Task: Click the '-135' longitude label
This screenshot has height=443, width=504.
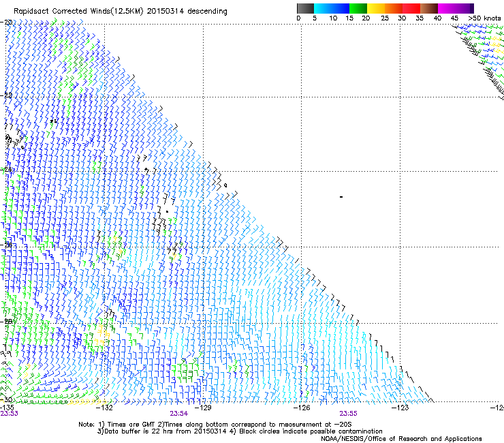Action: pyautogui.click(x=7, y=408)
